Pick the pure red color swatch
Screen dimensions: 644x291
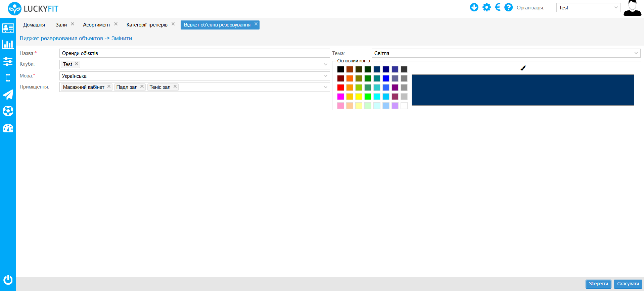tap(340, 88)
